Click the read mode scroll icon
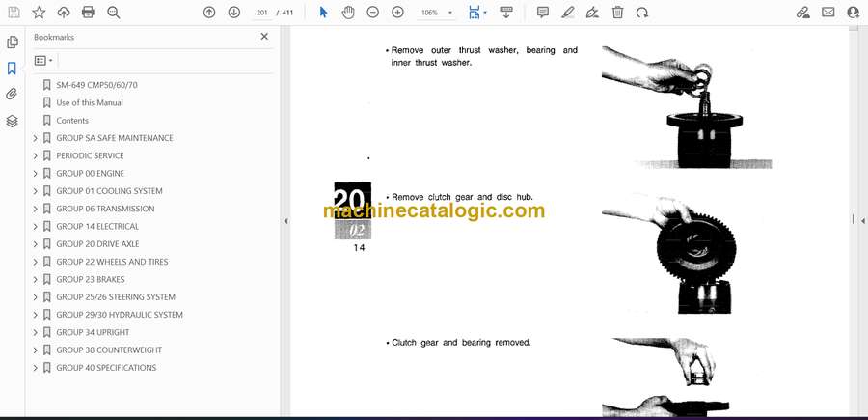Image resolution: width=868 pixels, height=420 pixels. (506, 13)
